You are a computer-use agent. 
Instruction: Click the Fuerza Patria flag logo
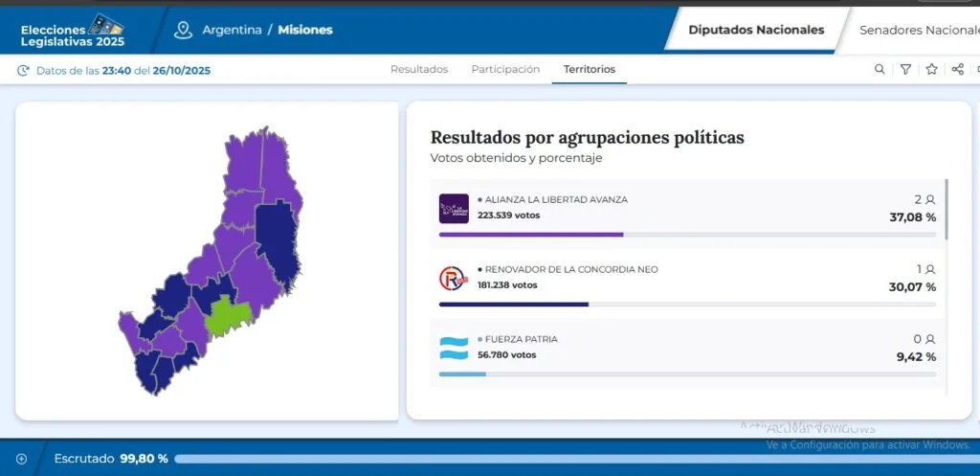tap(454, 348)
